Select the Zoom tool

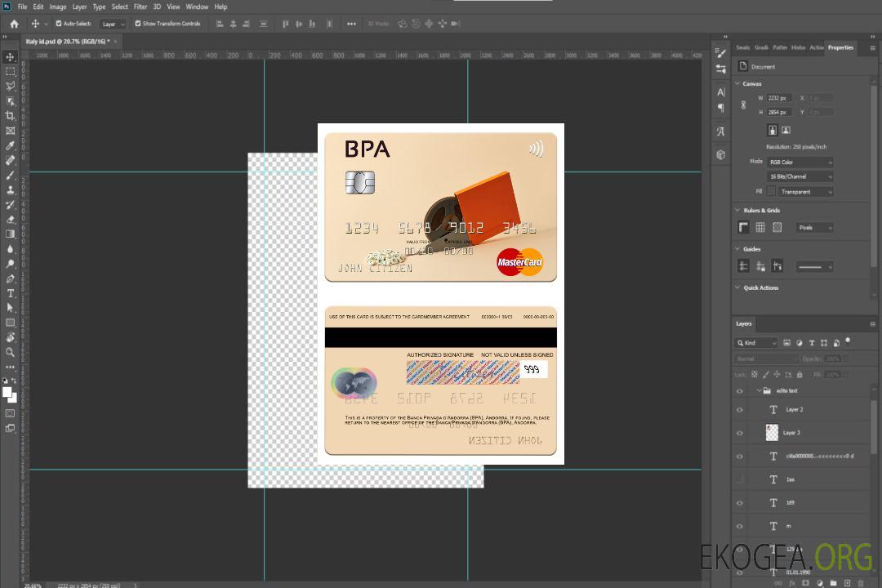point(10,352)
